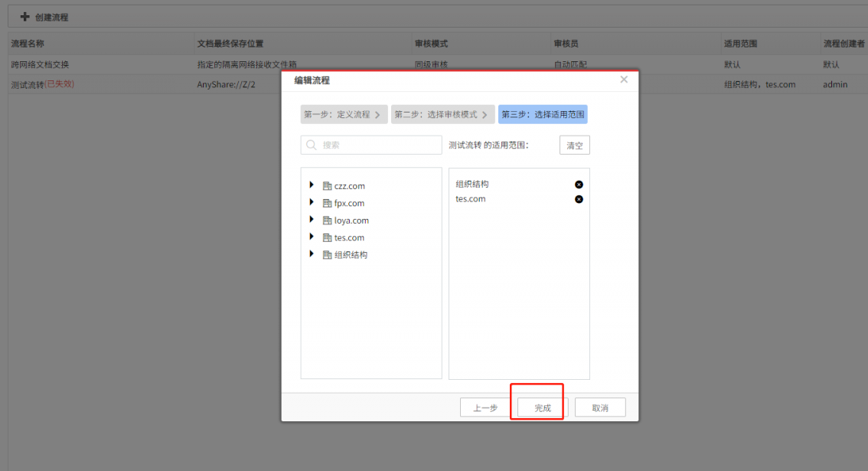Click the loya.com organization icon
Viewport: 868px width, 471px height.
click(327, 221)
